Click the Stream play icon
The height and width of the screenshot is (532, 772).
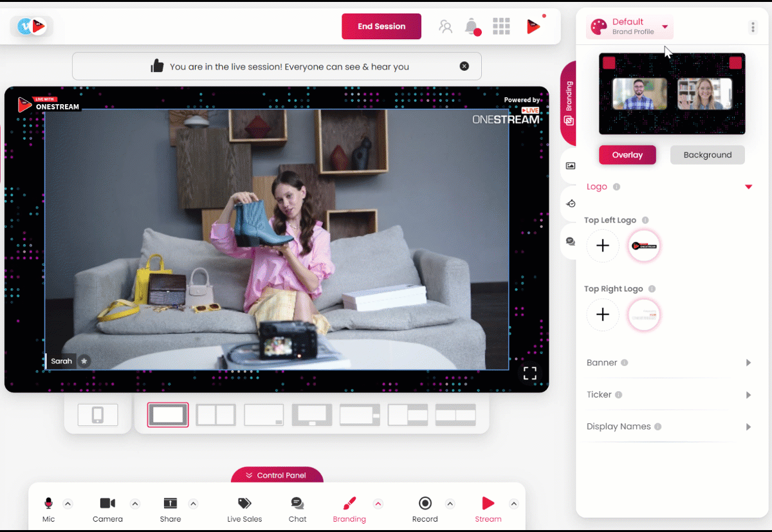[488, 504]
